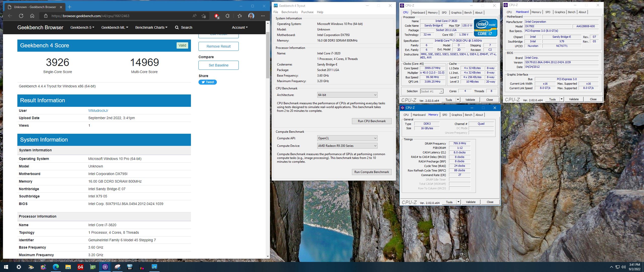Switch to About tab in CPU-Z Mainboard window
This screenshot has height=272, width=644.
coord(582,12)
